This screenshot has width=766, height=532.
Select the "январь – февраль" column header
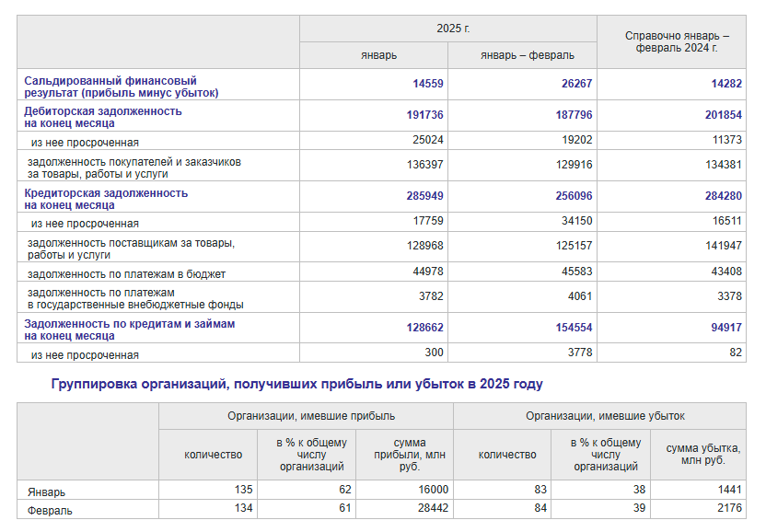[527, 55]
